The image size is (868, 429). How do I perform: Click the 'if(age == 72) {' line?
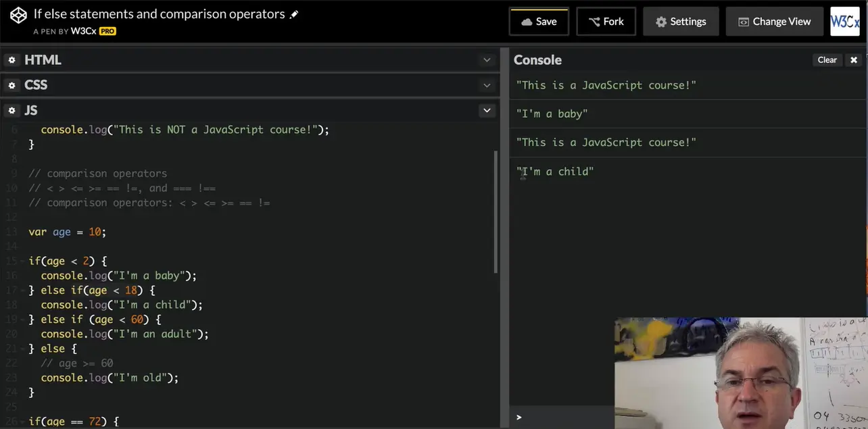point(74,422)
